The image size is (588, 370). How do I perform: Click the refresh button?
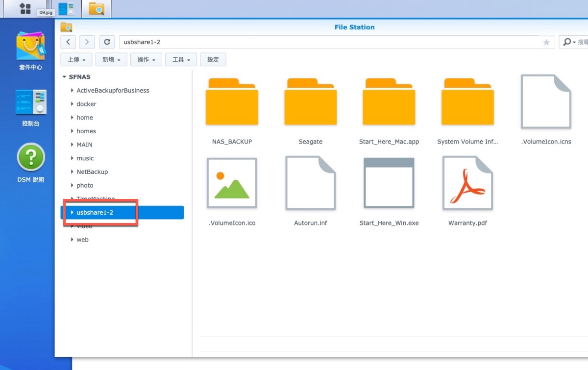pos(107,42)
